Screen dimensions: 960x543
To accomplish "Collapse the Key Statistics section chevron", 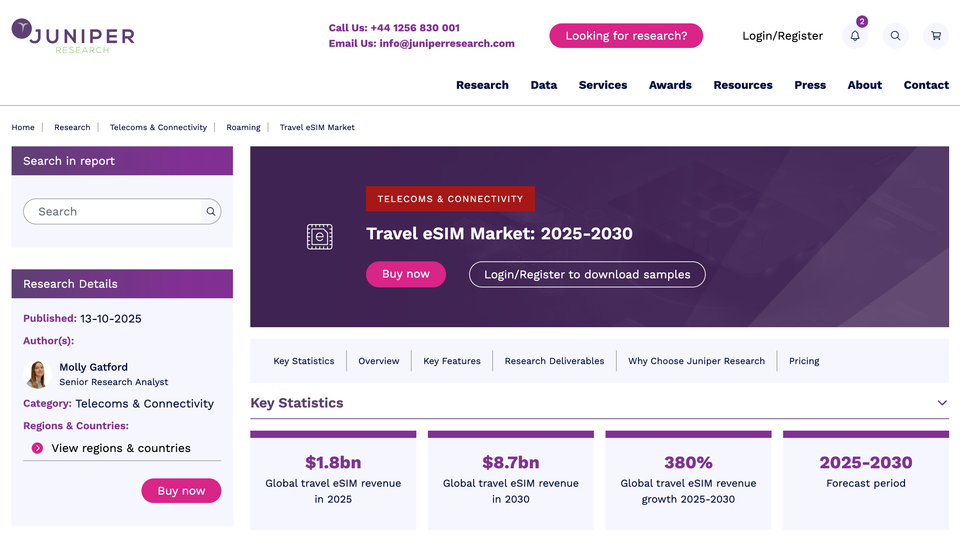I will (942, 403).
